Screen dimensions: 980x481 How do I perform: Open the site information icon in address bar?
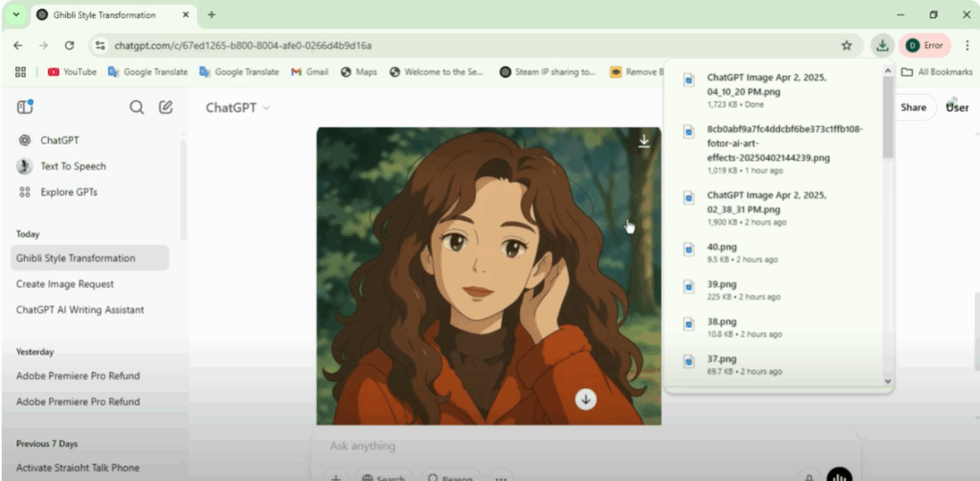(100, 45)
